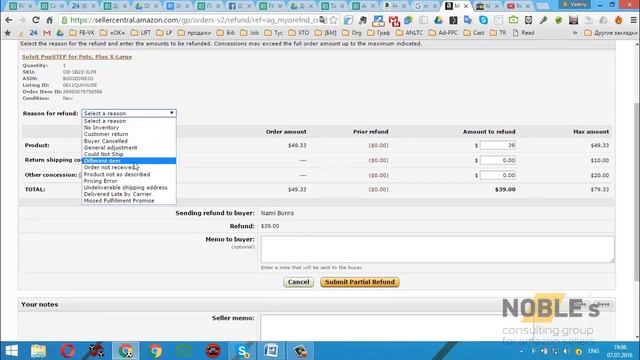
Task: Open the Gmail bookmark icon in bookmarks bar
Action: [47, 33]
